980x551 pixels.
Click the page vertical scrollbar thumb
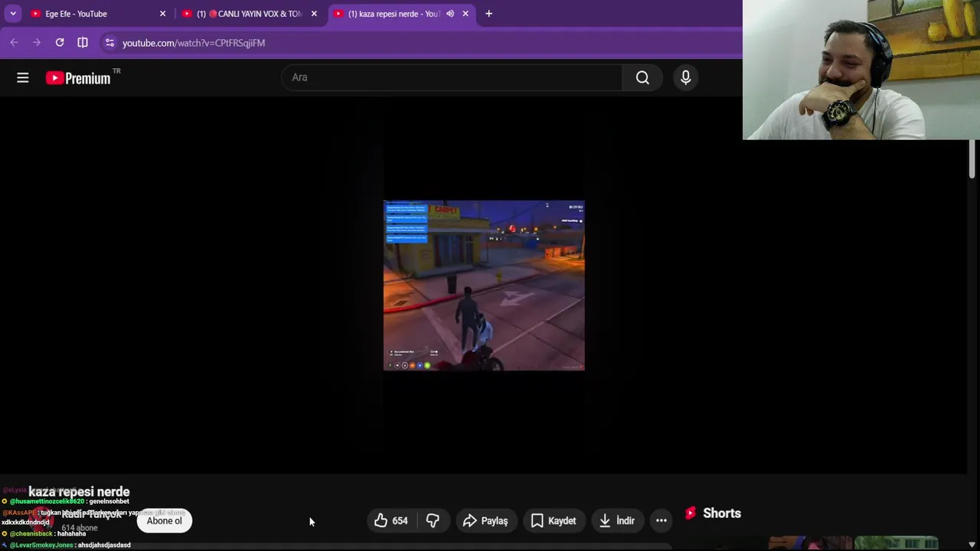tap(972, 159)
